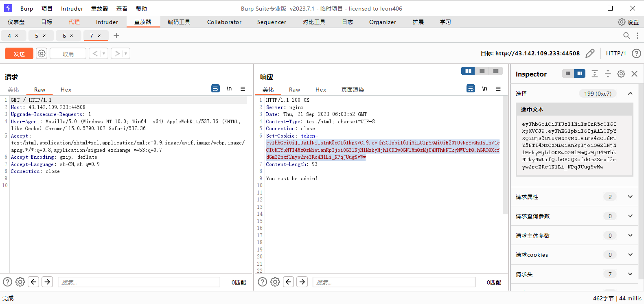Expand the 请求头 section
Viewport: 644px width, 304px height.
pos(630,274)
